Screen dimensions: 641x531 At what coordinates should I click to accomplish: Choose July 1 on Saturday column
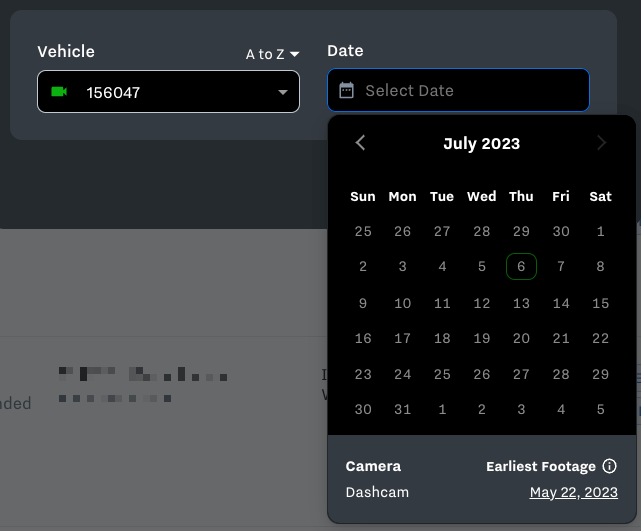click(x=600, y=231)
